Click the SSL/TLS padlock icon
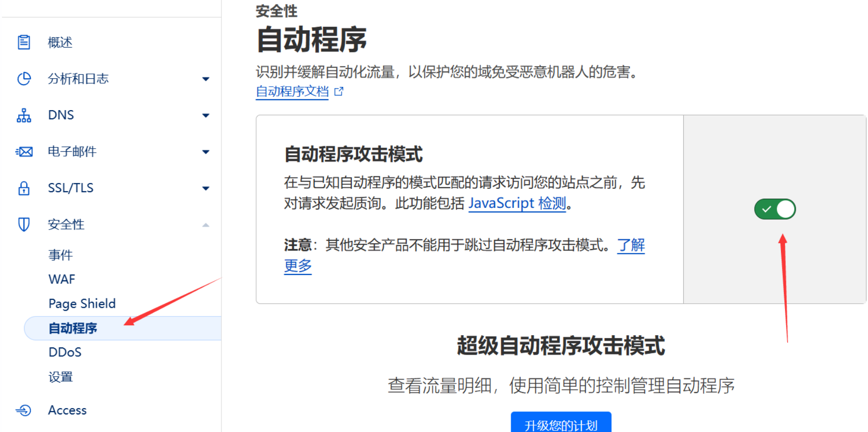This screenshot has width=868, height=432. coord(23,188)
